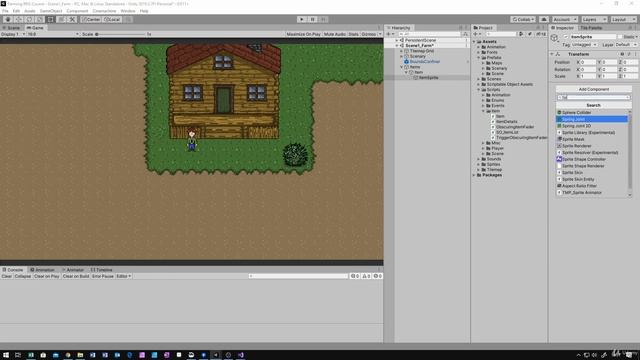Select the Hand tool in Unity toolbar
640x360 pixels.
pos(8,19)
